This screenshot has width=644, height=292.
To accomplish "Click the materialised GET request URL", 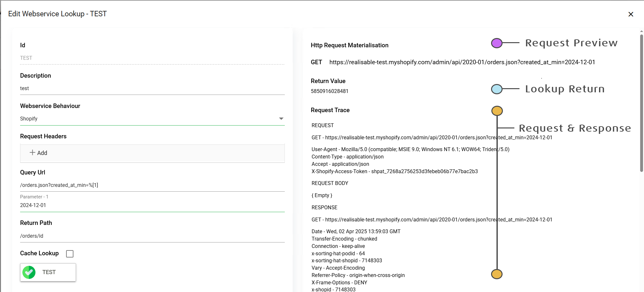I will pos(462,62).
